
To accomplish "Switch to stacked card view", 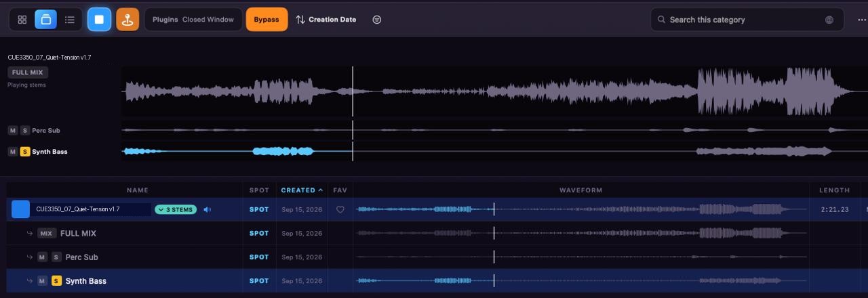I will click(45, 20).
